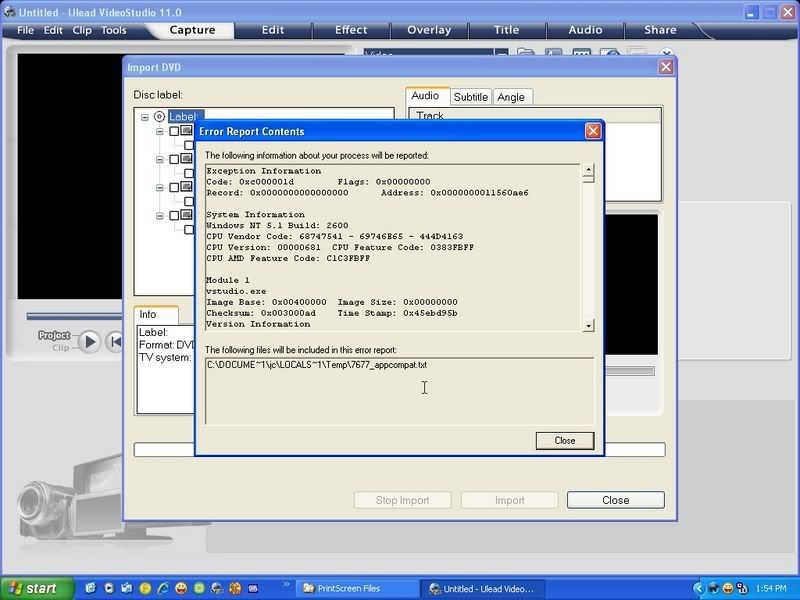This screenshot has width=800, height=600.
Task: Click the disc icon beside Label in tree
Action: coord(159,117)
